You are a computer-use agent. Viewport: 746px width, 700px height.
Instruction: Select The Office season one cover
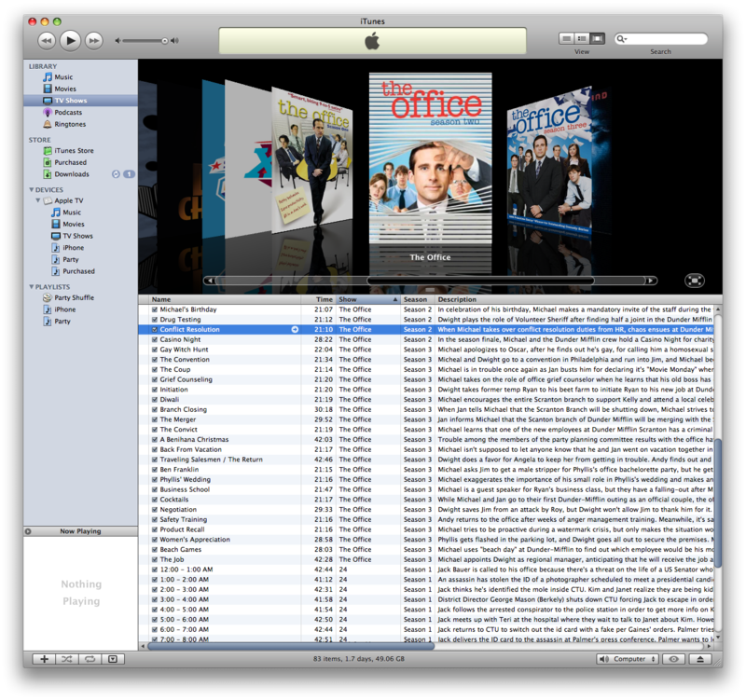(311, 159)
